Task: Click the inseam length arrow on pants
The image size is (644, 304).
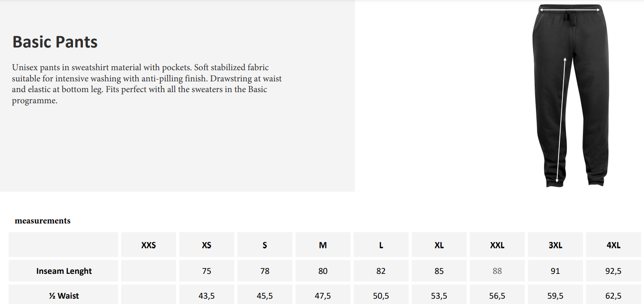Action: point(561,120)
